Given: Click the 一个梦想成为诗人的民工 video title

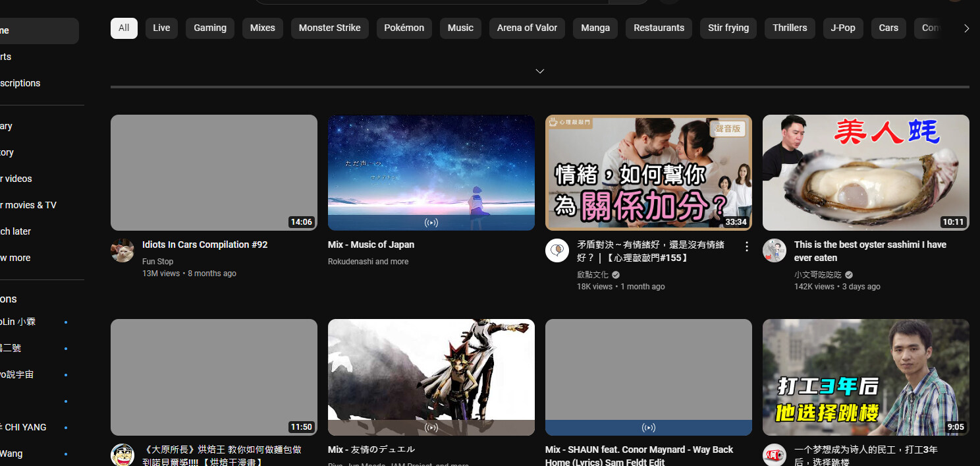Looking at the screenshot, I should pyautogui.click(x=866, y=455).
